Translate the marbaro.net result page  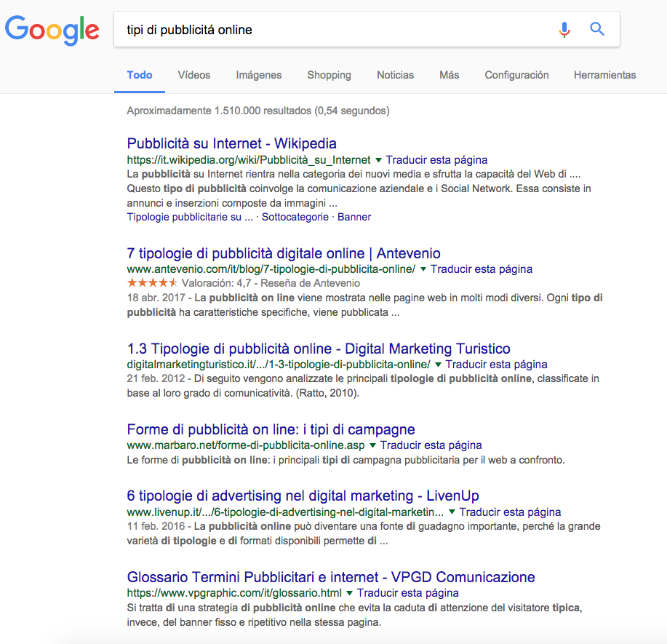click(x=431, y=445)
